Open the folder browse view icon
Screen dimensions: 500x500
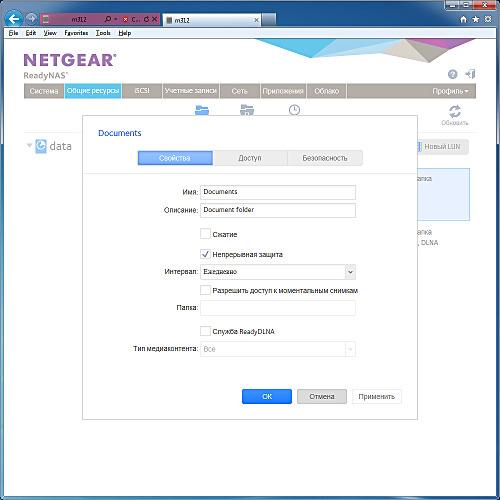pos(247,110)
